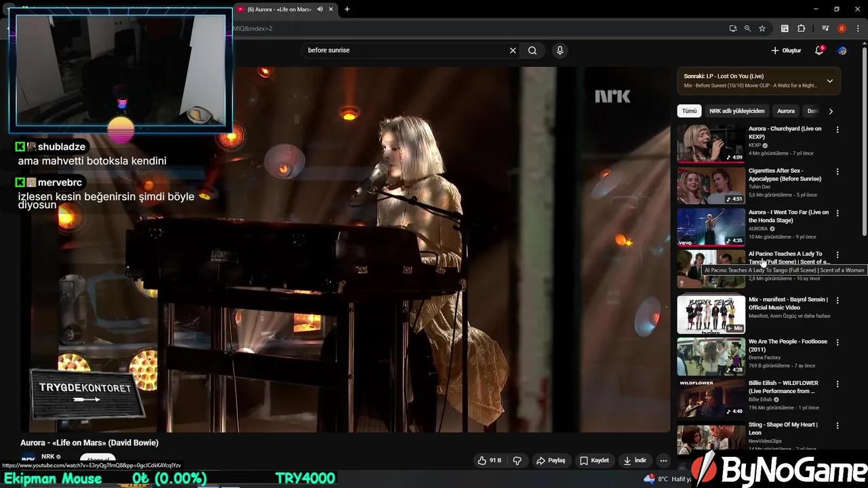868x488 pixels.
Task: Show more filter chips with right arrow
Action: click(831, 111)
